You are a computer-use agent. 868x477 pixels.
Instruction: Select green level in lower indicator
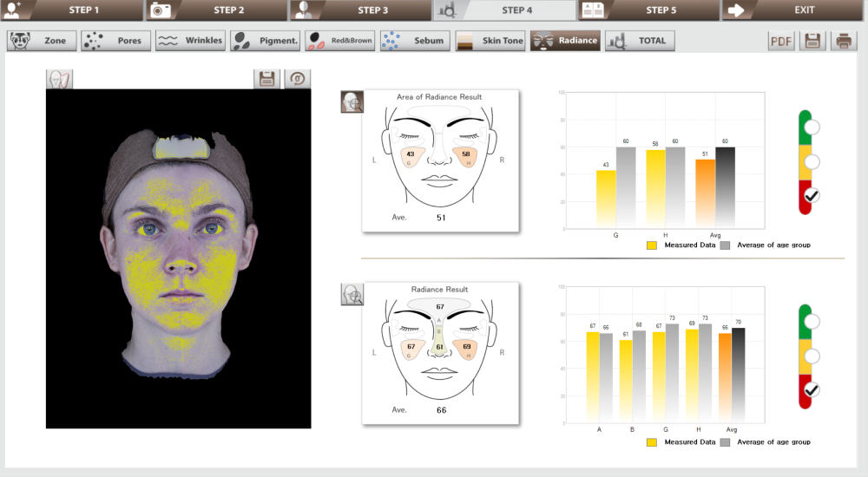[x=812, y=322]
